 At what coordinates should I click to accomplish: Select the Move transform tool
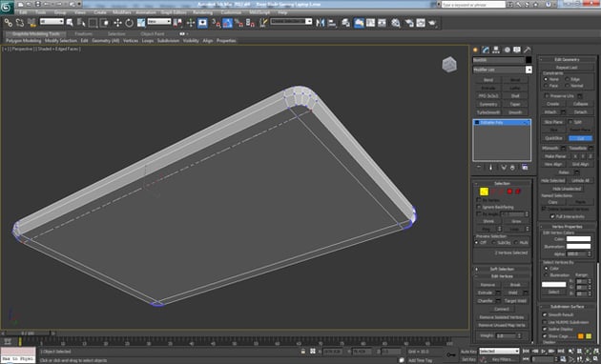click(117, 23)
